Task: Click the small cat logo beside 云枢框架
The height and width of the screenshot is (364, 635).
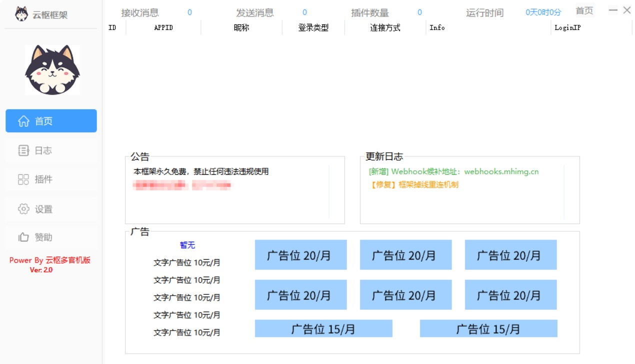Action: coord(21,14)
